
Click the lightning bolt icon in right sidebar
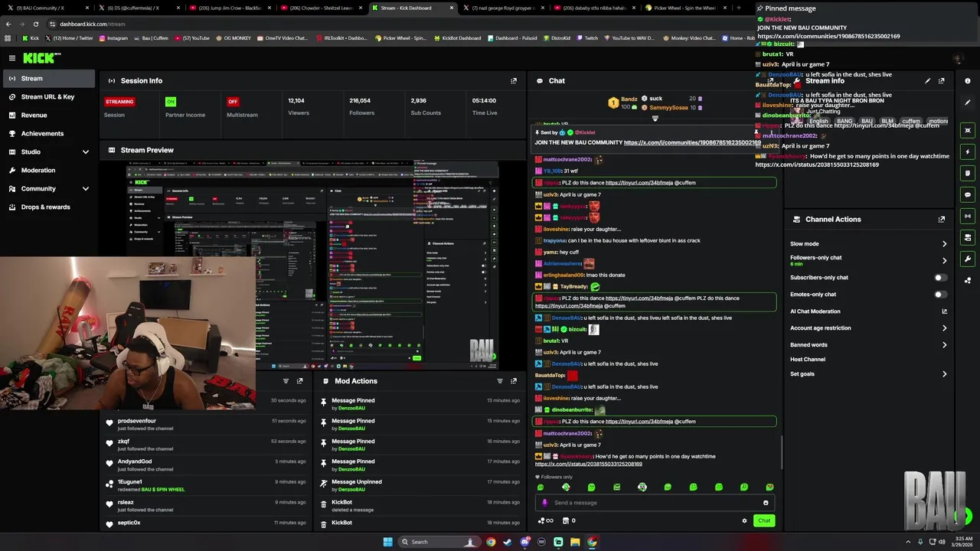pyautogui.click(x=968, y=152)
